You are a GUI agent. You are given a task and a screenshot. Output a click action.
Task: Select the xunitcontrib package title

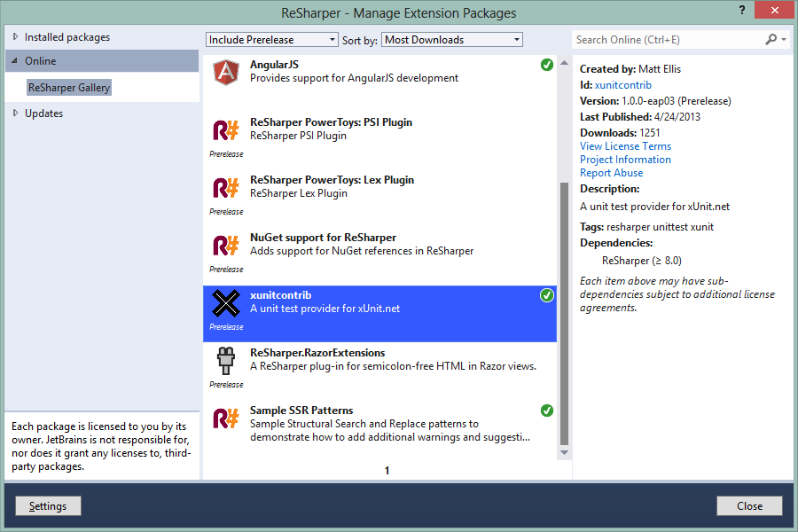tap(280, 295)
